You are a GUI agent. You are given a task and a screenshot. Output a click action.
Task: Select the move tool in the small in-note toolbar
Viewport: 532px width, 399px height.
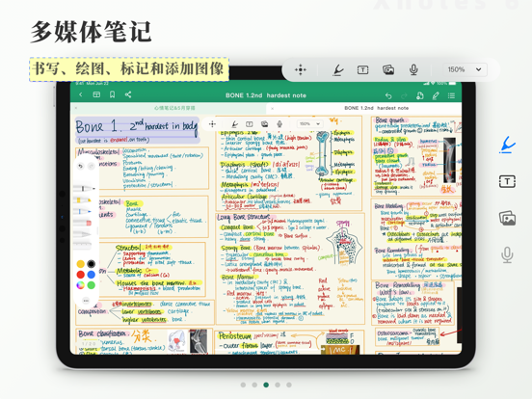click(212, 124)
